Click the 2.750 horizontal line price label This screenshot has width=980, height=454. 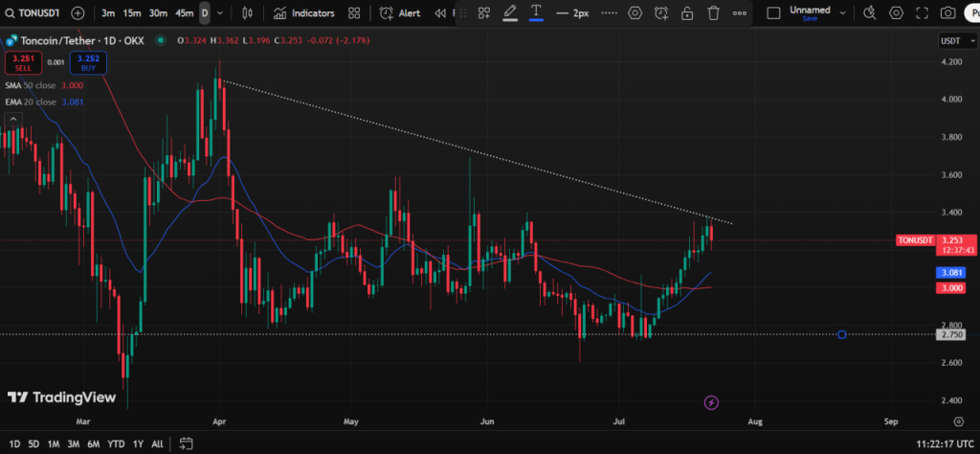(950, 334)
